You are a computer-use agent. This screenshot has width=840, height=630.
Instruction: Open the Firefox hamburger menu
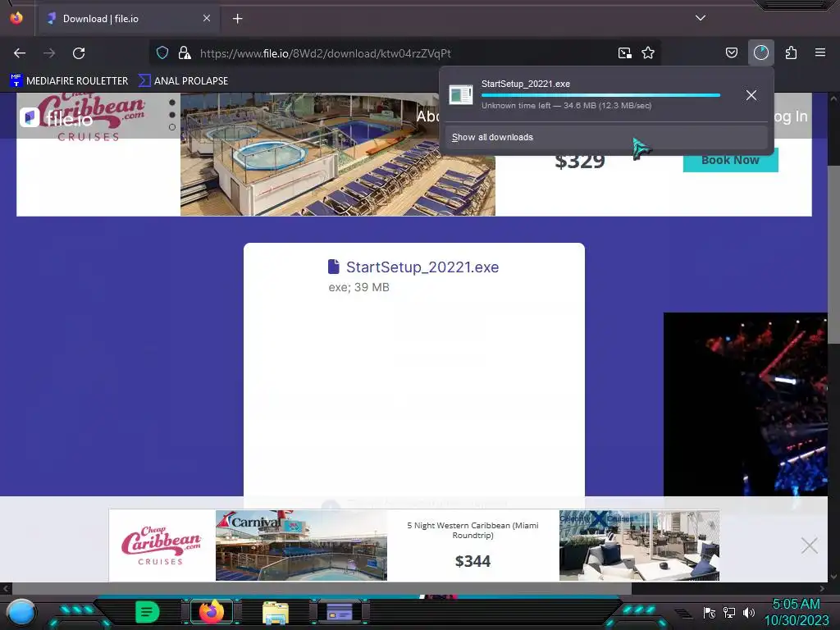[x=819, y=52]
